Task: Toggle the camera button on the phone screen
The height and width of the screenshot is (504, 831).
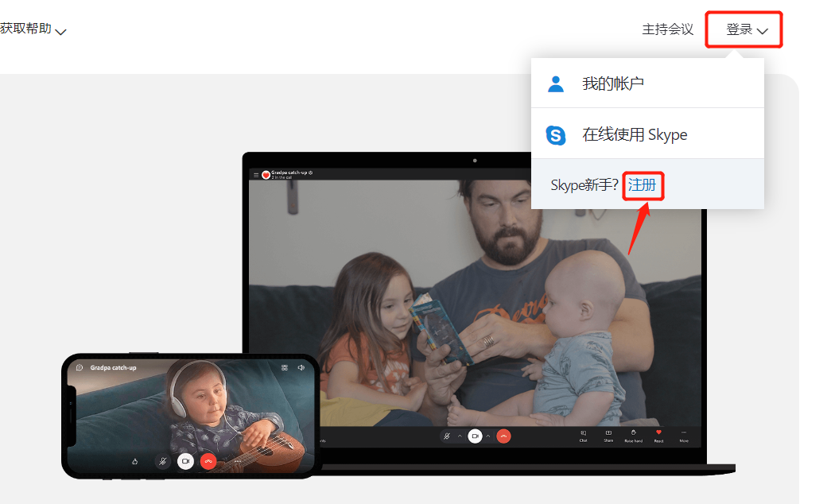Action: pos(186,461)
